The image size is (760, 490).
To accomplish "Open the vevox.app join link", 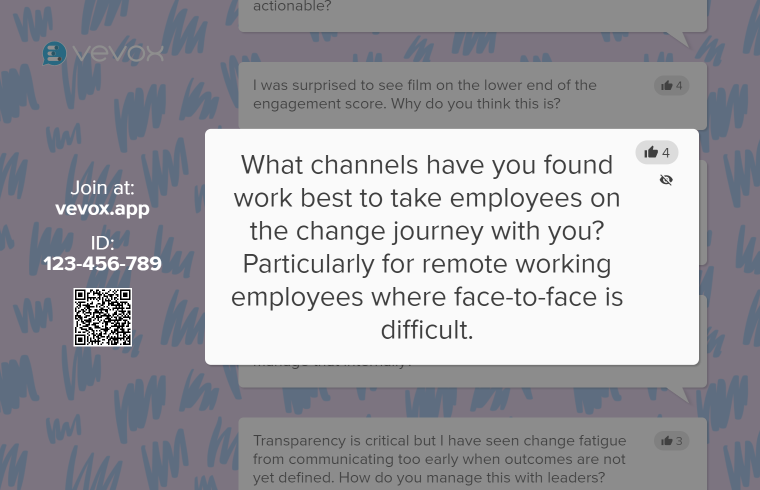I will pyautogui.click(x=102, y=209).
